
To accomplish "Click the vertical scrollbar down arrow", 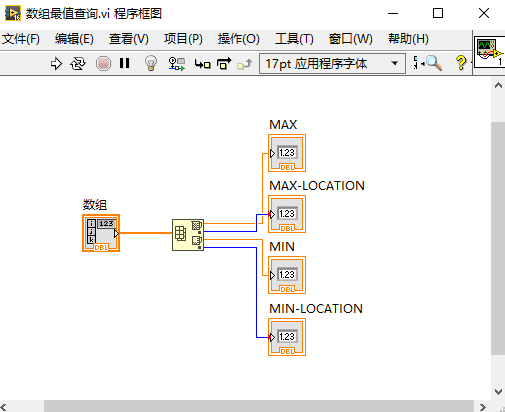I will click(x=498, y=392).
